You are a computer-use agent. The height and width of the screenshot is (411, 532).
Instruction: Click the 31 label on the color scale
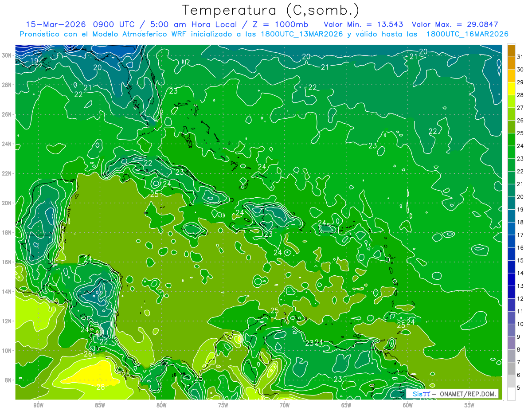coord(520,56)
